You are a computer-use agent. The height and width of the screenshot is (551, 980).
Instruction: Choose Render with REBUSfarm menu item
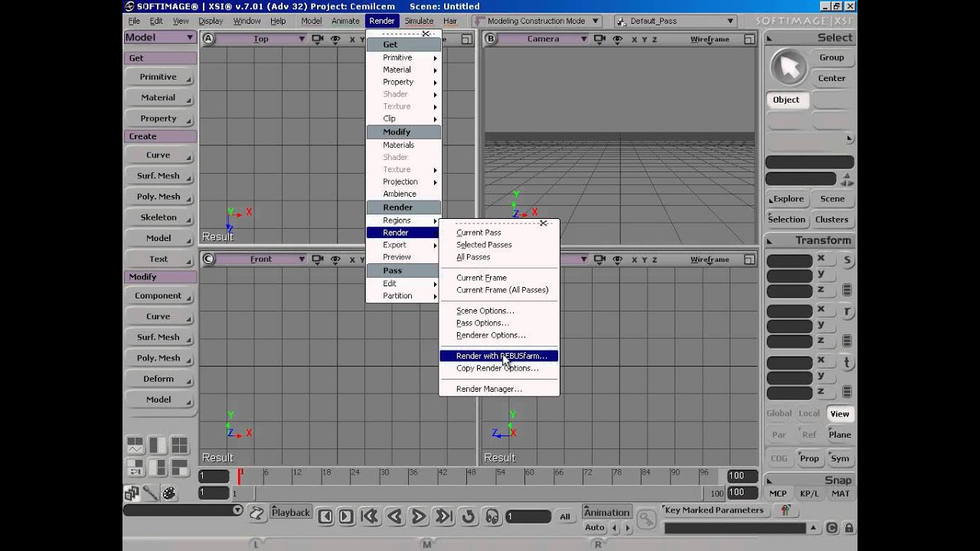(499, 356)
